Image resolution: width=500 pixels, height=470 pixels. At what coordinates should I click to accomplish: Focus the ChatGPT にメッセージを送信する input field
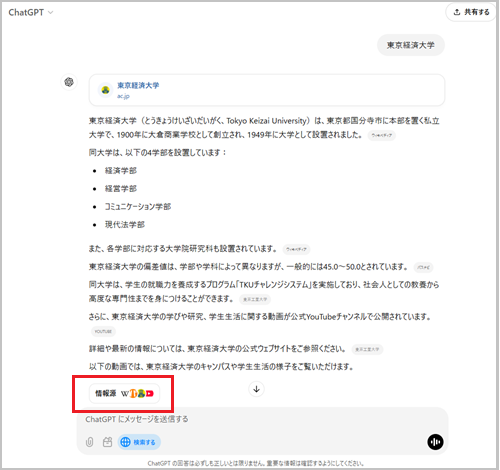point(262,419)
